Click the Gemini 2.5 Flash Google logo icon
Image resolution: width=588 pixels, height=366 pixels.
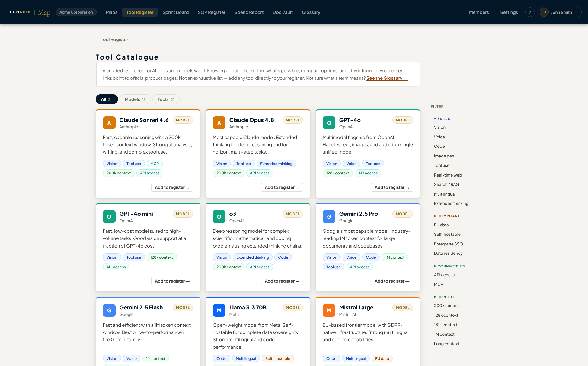click(109, 310)
